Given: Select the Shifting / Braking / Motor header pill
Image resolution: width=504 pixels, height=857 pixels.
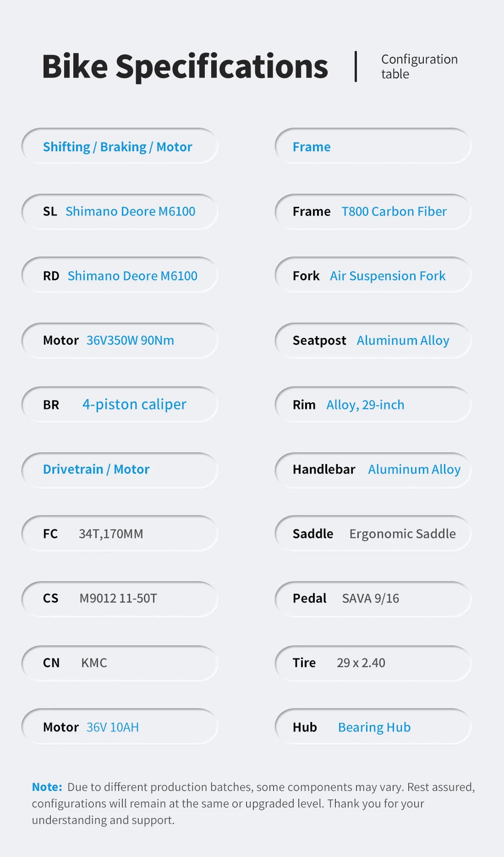Looking at the screenshot, I should 120,146.
